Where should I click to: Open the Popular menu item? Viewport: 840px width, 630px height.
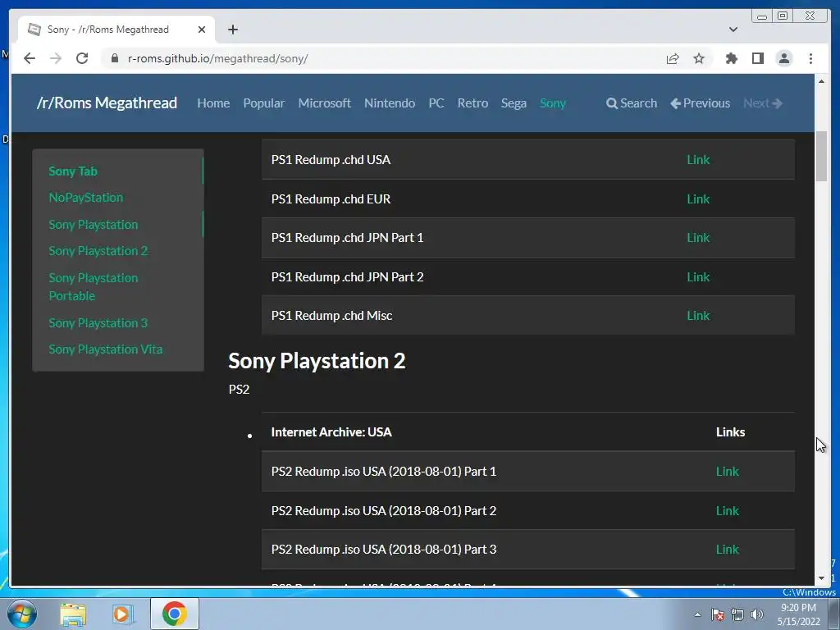pyautogui.click(x=263, y=103)
